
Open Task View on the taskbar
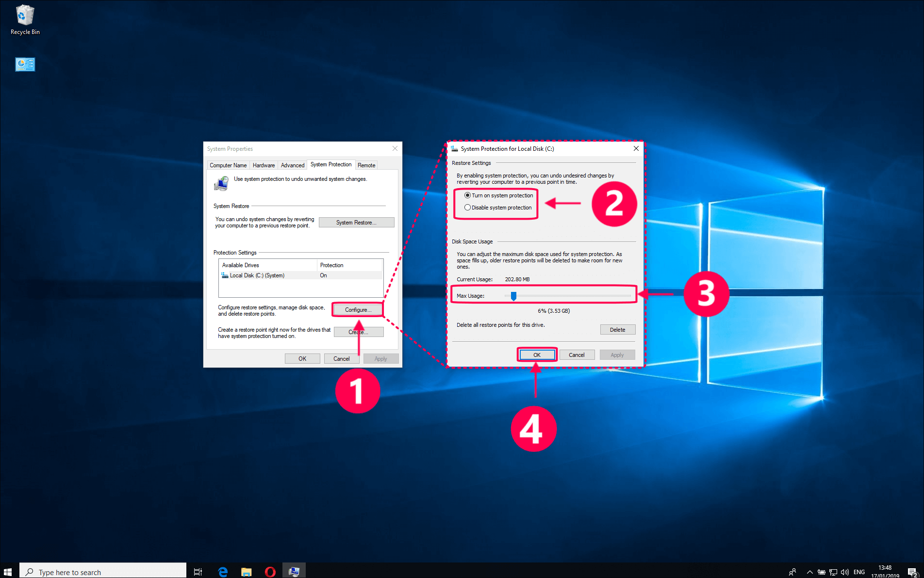(x=198, y=571)
